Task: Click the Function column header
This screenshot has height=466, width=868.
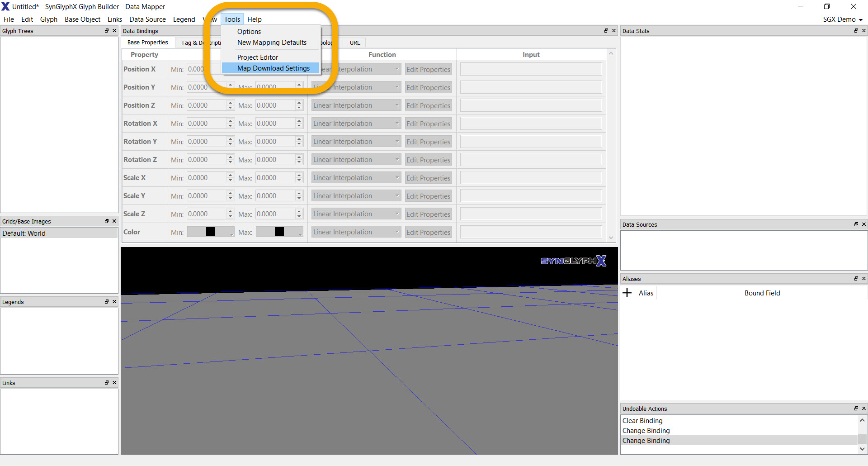Action: coord(382,55)
